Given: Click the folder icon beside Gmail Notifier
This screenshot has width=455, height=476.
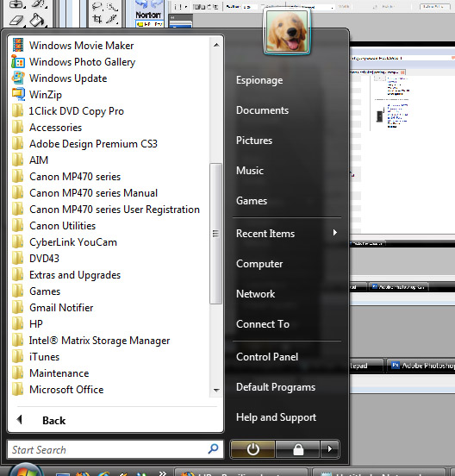Looking at the screenshot, I should 17,307.
